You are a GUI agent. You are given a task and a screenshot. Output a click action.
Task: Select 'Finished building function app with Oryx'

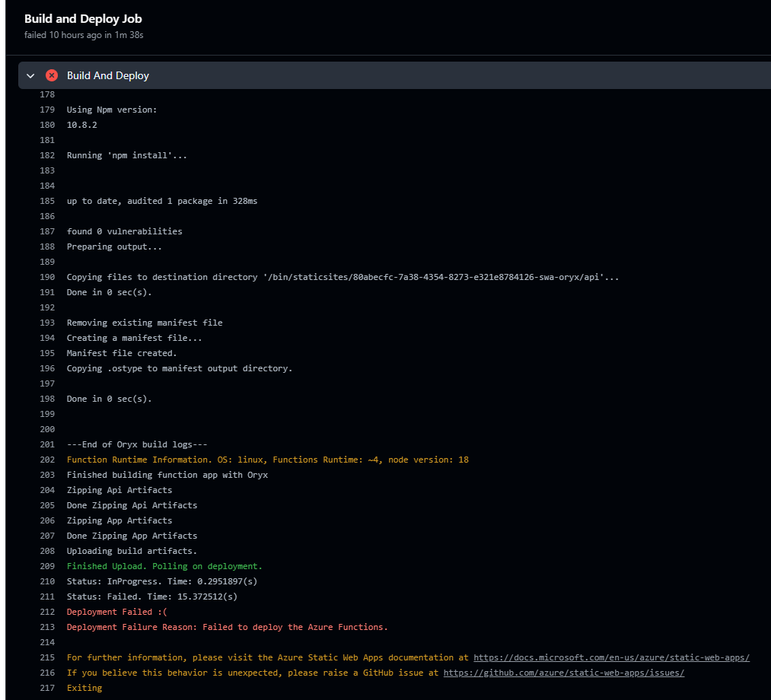pyautogui.click(x=167, y=475)
